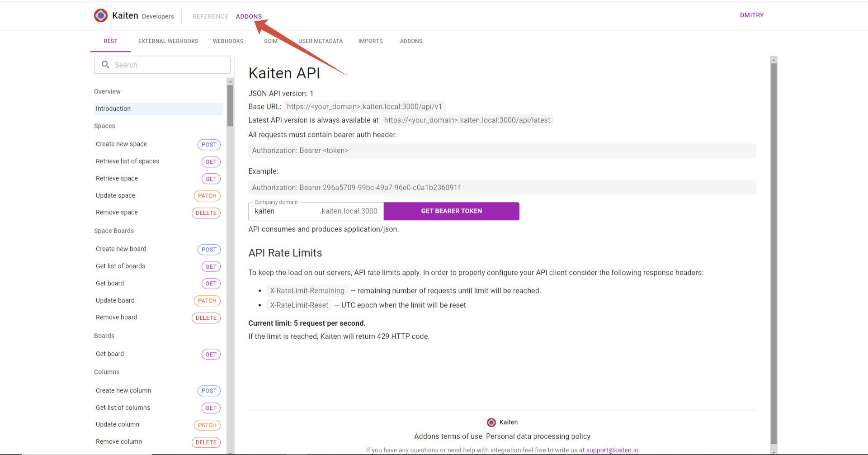This screenshot has height=455, width=868.
Task: Click the DELETE badge beside Remove board
Action: (206, 318)
